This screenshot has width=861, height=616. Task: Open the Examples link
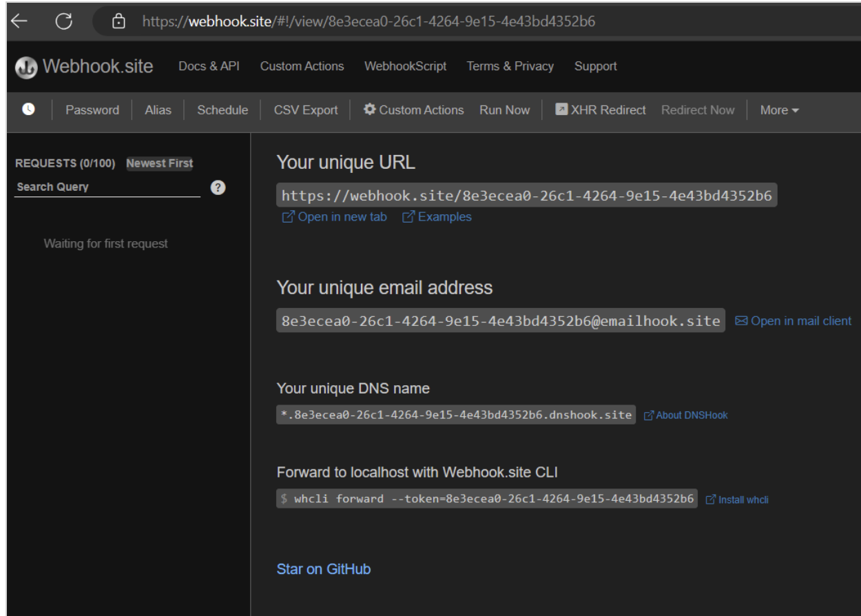pyautogui.click(x=437, y=217)
